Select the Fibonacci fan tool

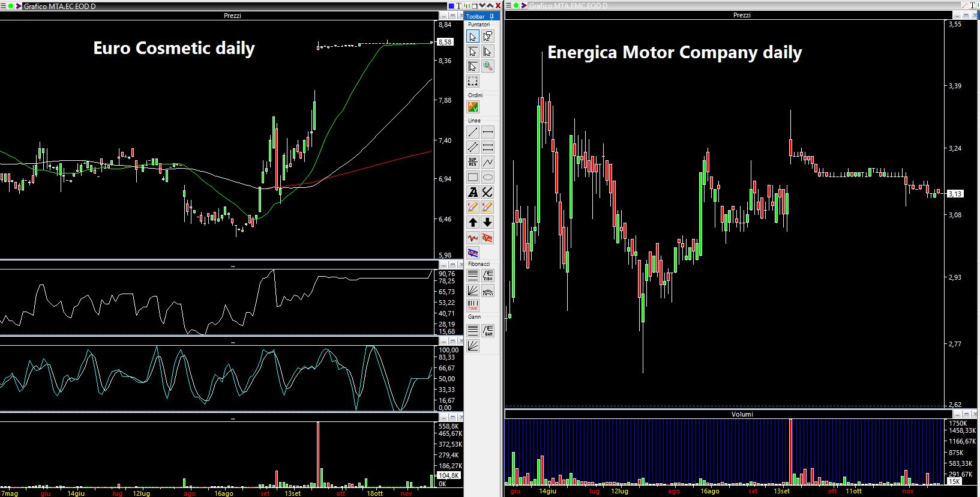pos(473,291)
